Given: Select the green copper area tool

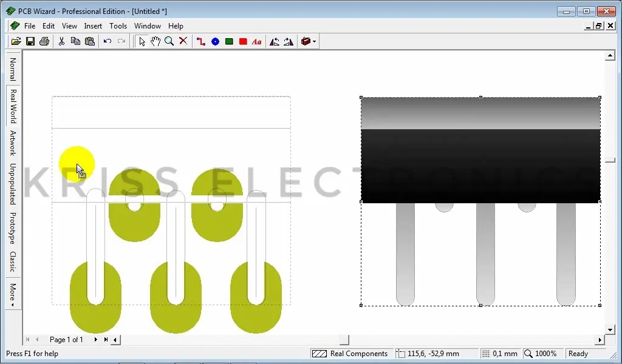Looking at the screenshot, I should tap(229, 41).
